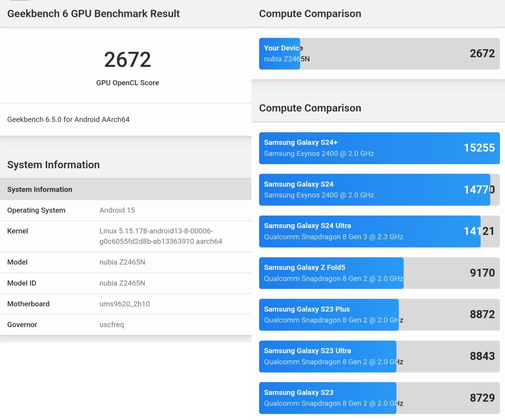
Task: Click the Geekbench 6 GPU Benchmark Result heading
Action: (x=94, y=14)
